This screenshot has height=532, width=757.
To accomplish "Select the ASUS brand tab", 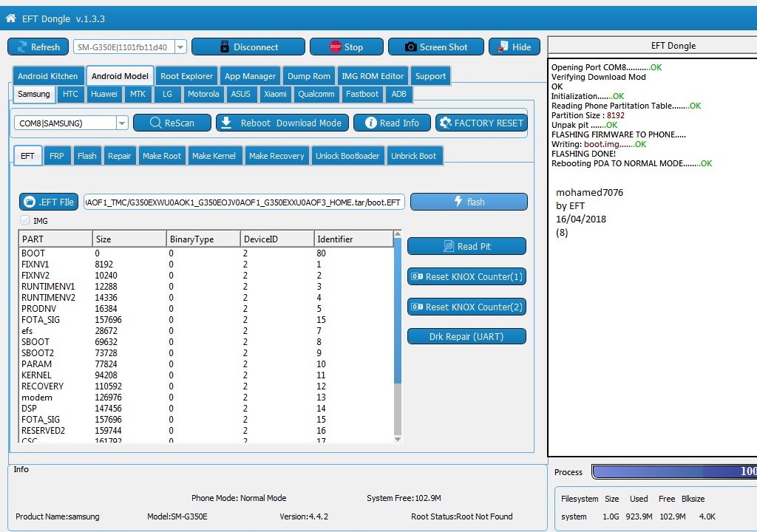I will (x=240, y=94).
